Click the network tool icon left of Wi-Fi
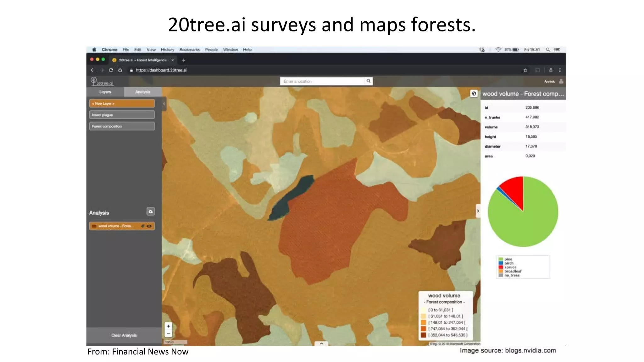 pos(482,50)
